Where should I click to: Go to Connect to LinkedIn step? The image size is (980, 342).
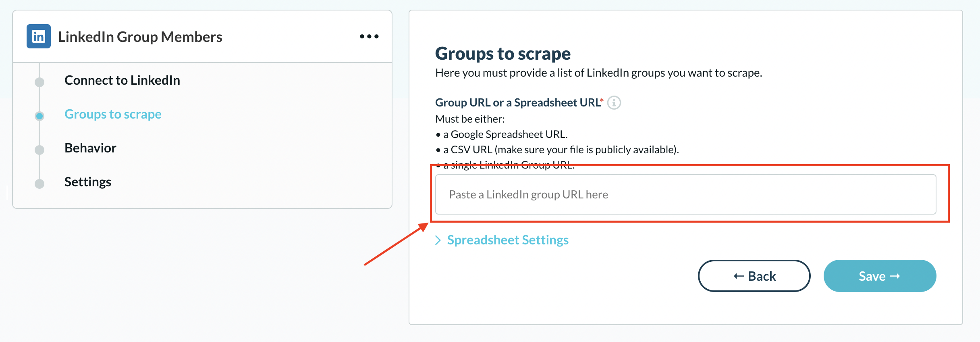coord(122,80)
